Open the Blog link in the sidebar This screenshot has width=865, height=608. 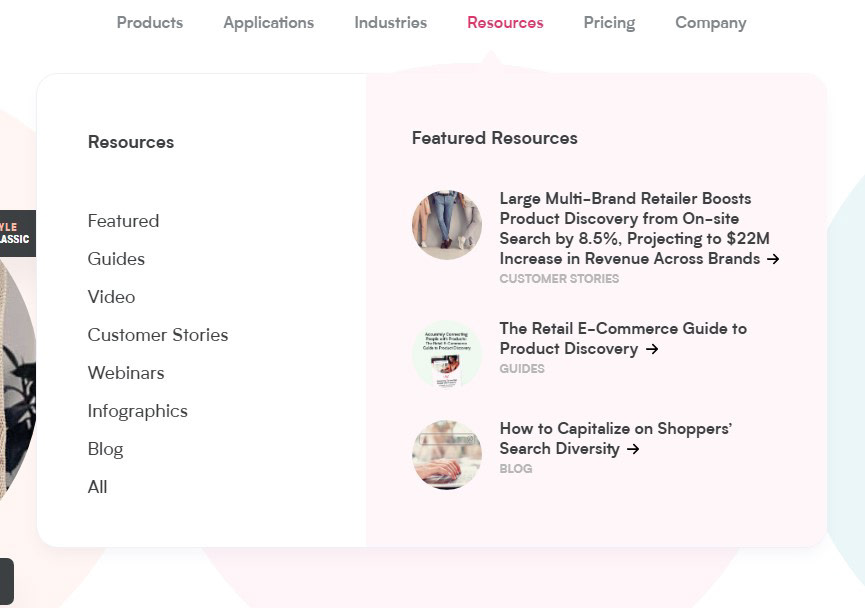(x=105, y=449)
